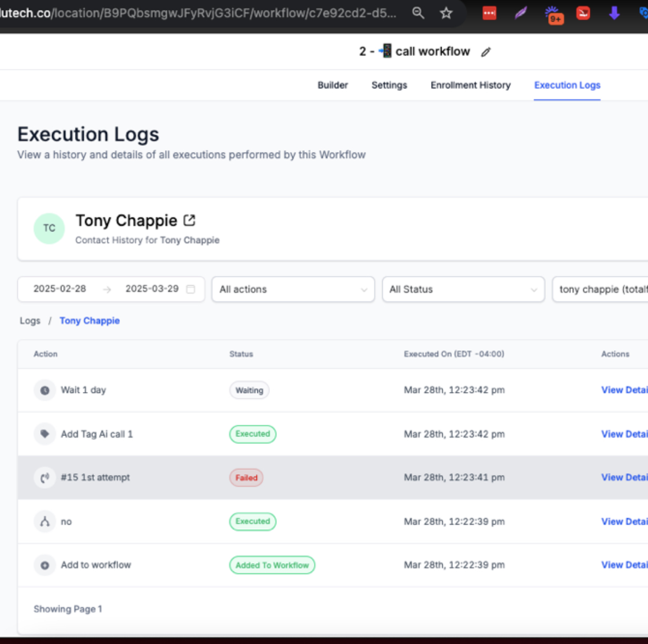Click the start date 2025-02-28 field
The image size is (648, 644).
click(59, 289)
